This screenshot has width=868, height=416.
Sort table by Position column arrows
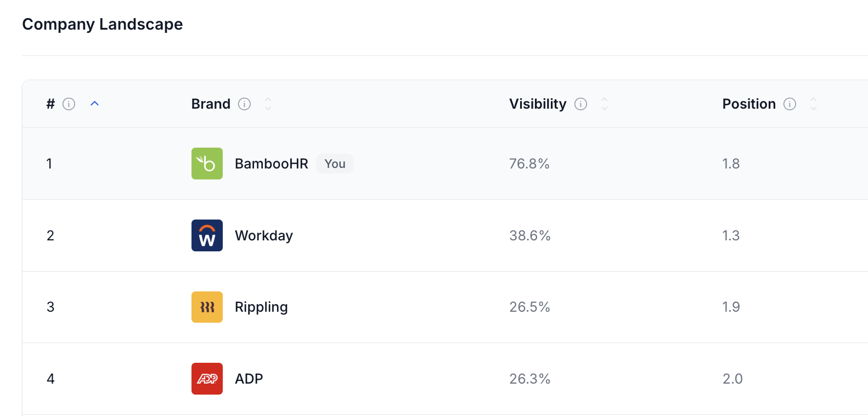point(814,104)
